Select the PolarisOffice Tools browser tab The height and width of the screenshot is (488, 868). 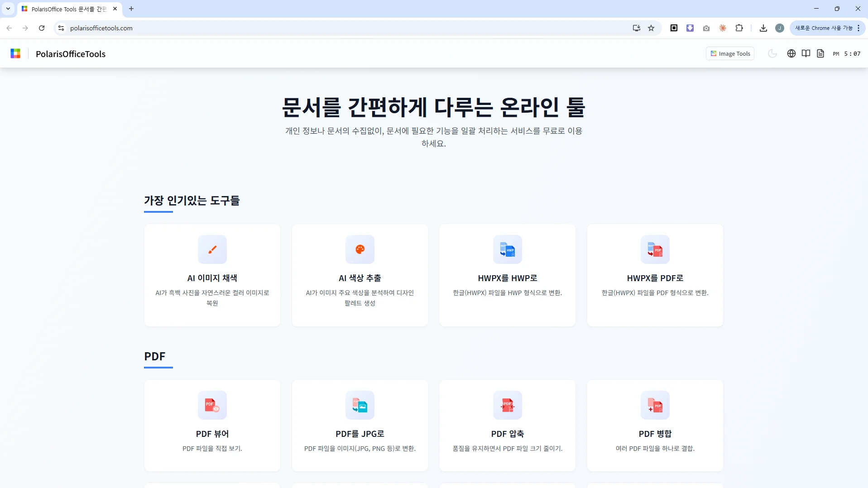point(69,9)
